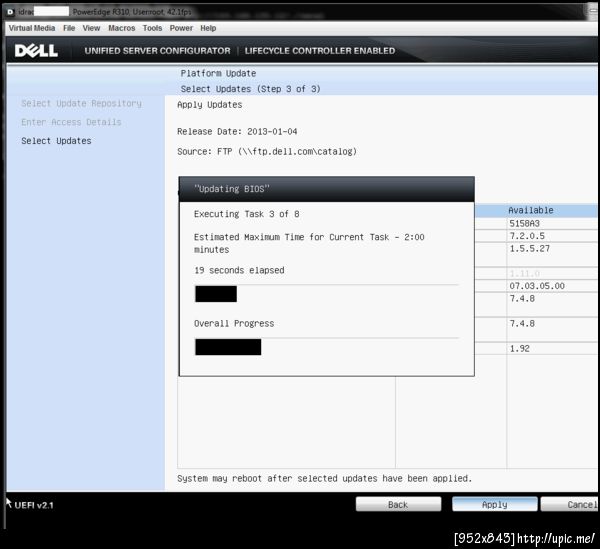Click the UEFI v2.1 label

coord(34,505)
